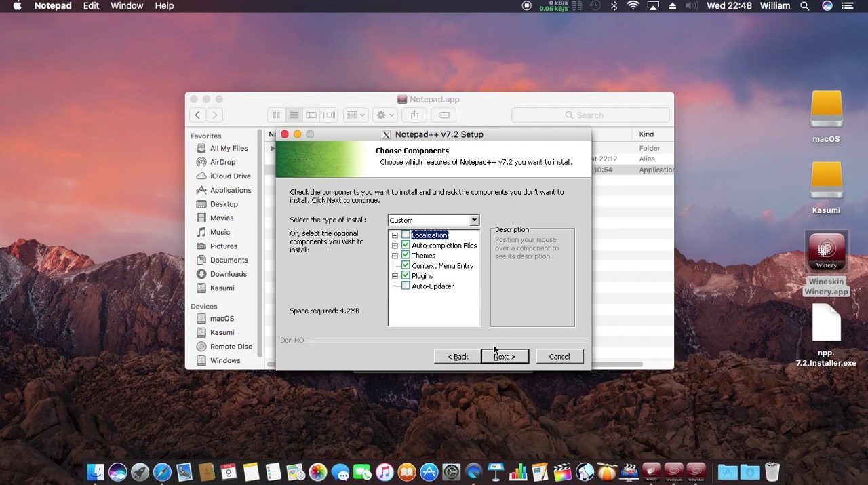
Task: Open the Window menu in menu bar
Action: (127, 5)
